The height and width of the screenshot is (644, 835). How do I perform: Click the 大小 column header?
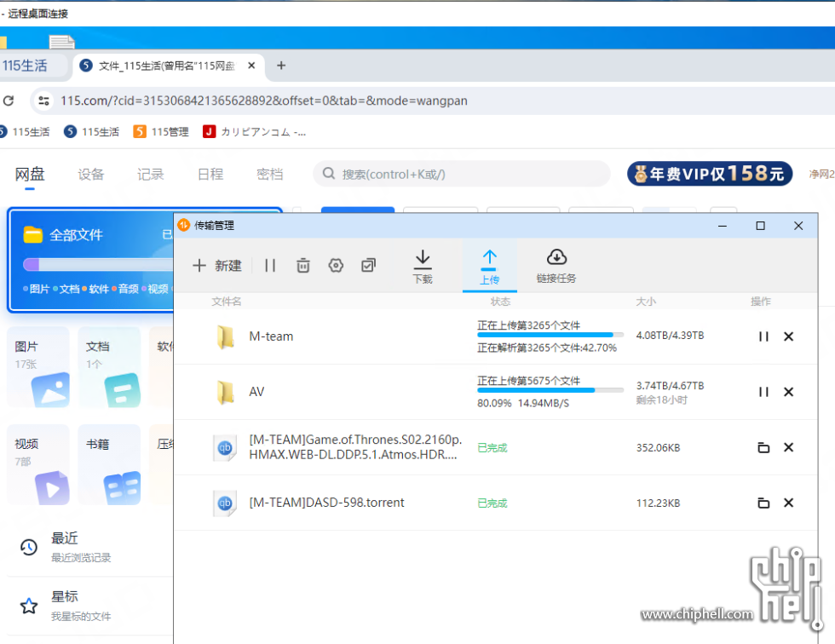646,302
